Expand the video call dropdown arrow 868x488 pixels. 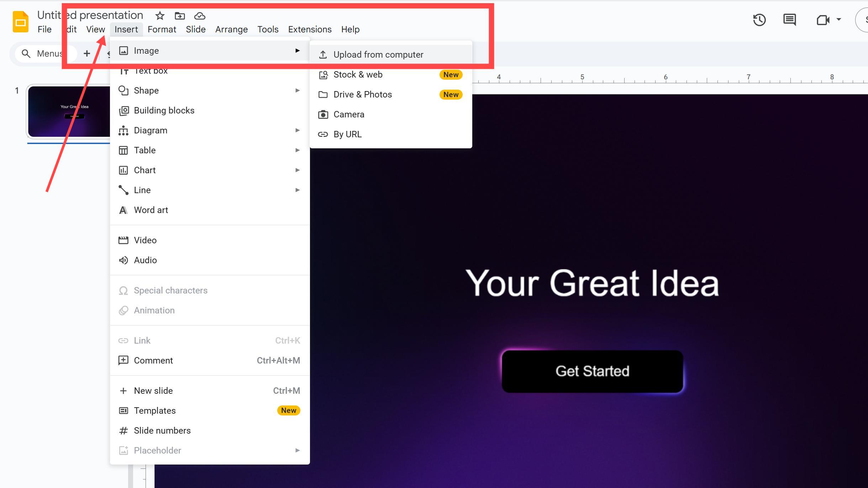pyautogui.click(x=838, y=20)
